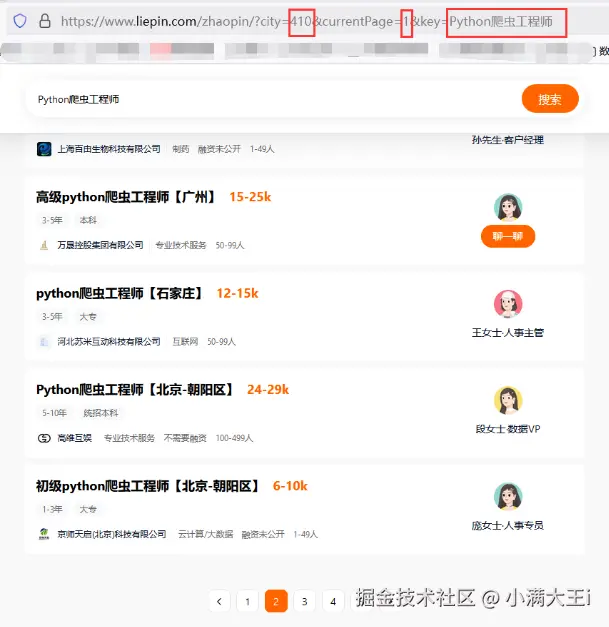Go to page 1 in pagination
The width and height of the screenshot is (609, 627).
(x=248, y=601)
